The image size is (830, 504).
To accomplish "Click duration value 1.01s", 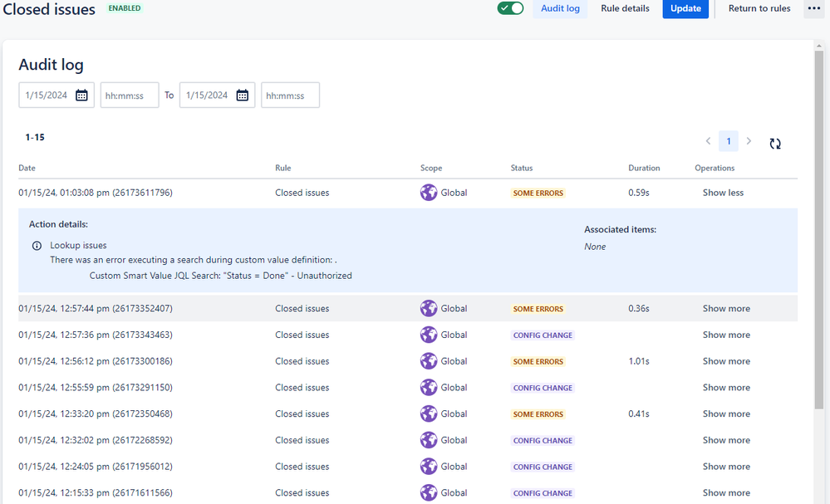I will (x=639, y=361).
